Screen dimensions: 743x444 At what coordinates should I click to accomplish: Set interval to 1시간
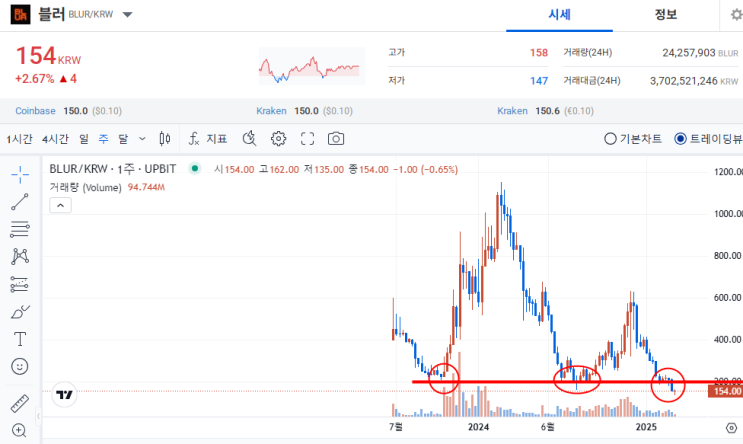pos(19,139)
